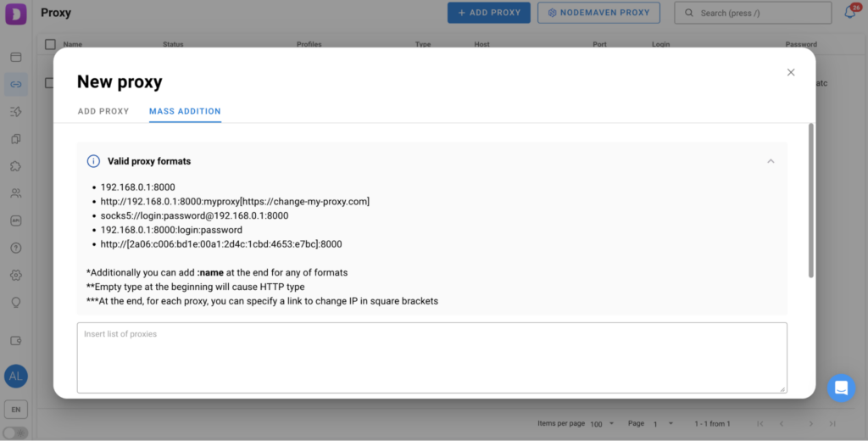The height and width of the screenshot is (441, 868).
Task: Switch to the Add Proxy tab
Action: click(x=103, y=111)
